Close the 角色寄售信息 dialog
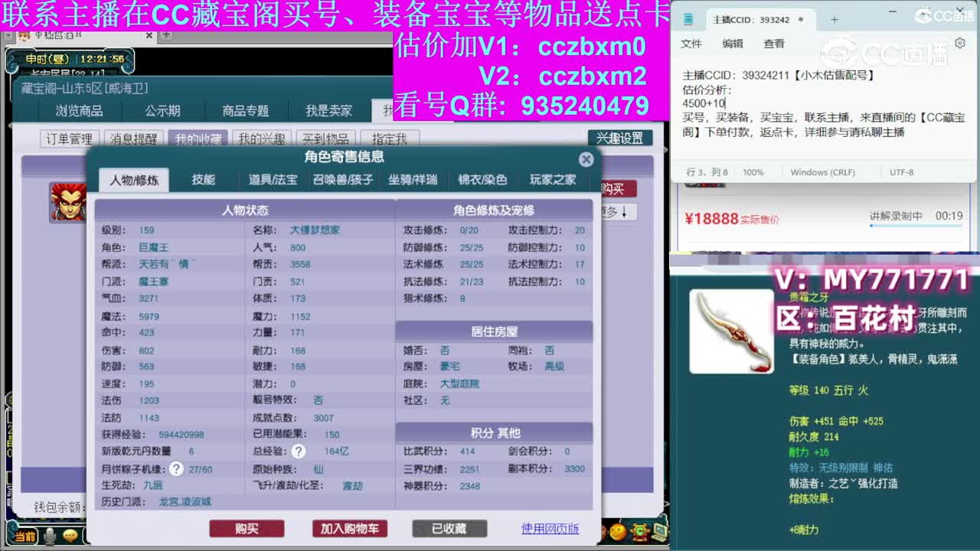Screen dimensions: 980x551 [586, 159]
